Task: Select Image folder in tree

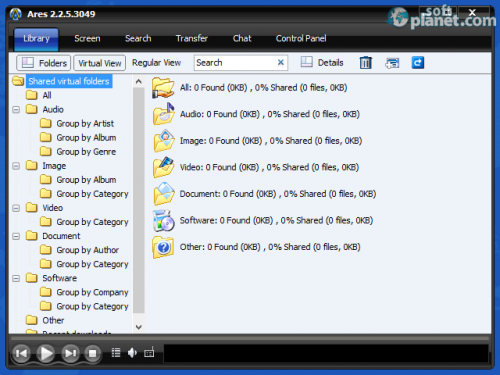Action: point(54,166)
